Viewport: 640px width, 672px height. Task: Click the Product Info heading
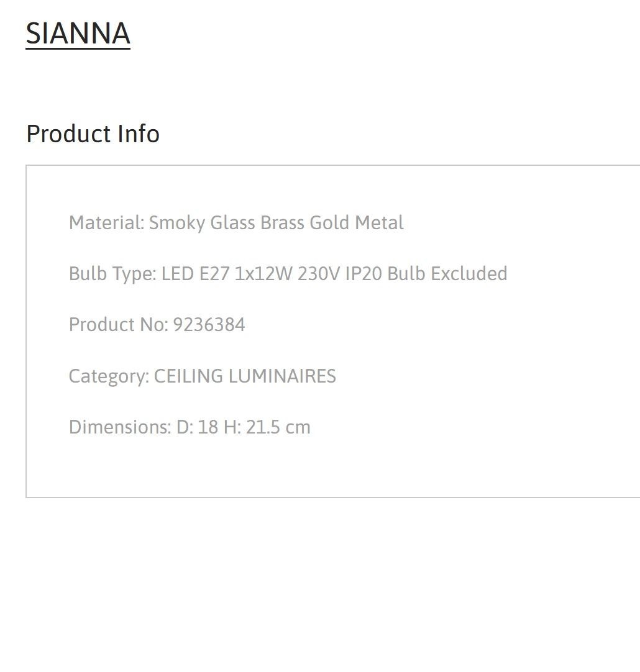click(93, 134)
